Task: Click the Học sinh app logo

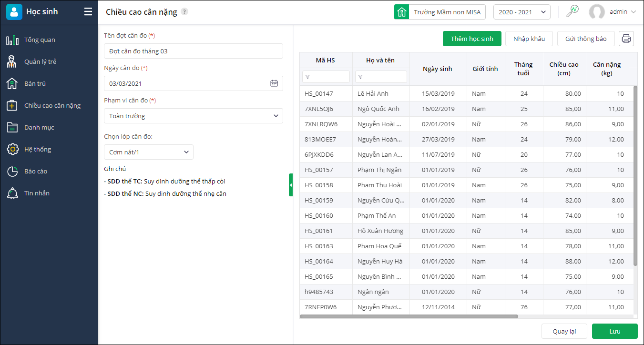Action: 14,12
